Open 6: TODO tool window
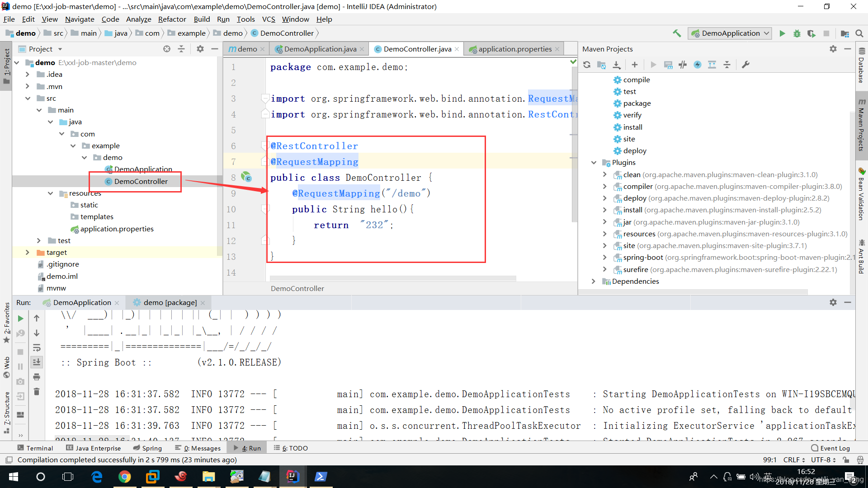 point(291,448)
